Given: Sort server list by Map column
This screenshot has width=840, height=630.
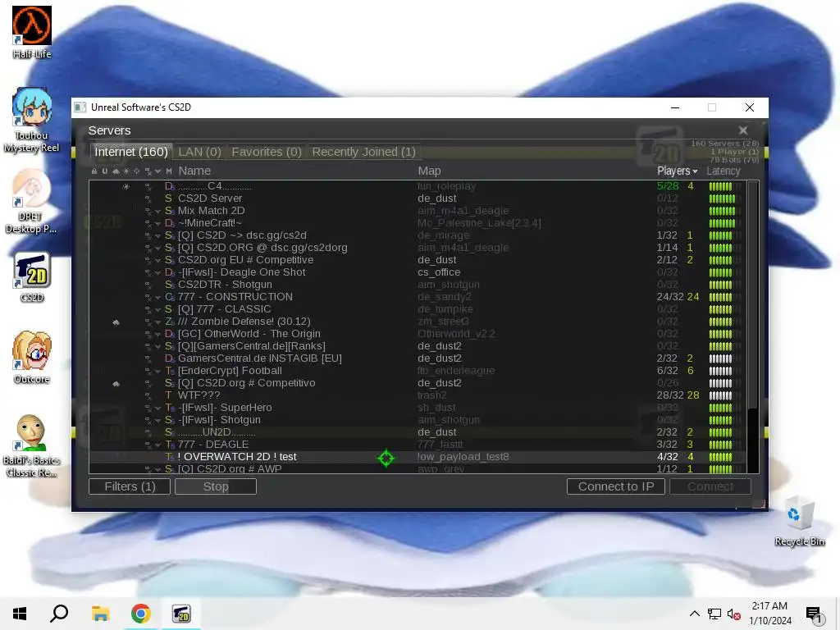Looking at the screenshot, I should [x=429, y=171].
